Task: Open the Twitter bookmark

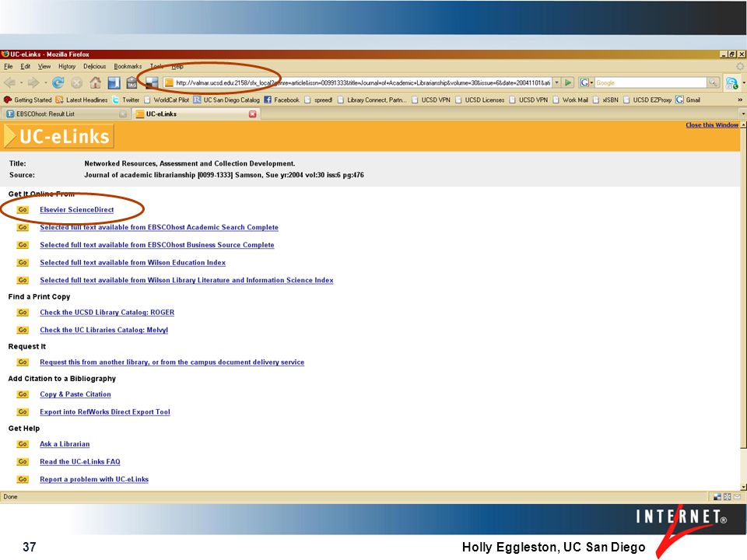Action: coord(126,100)
